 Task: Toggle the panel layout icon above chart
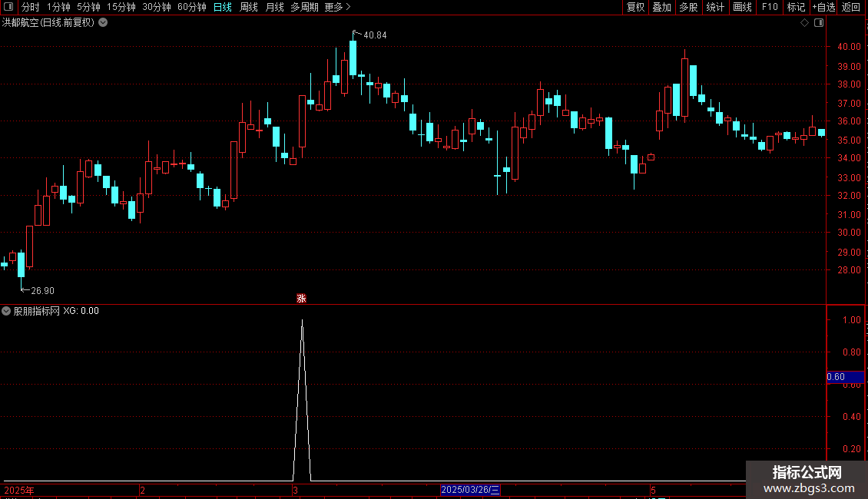(x=819, y=23)
